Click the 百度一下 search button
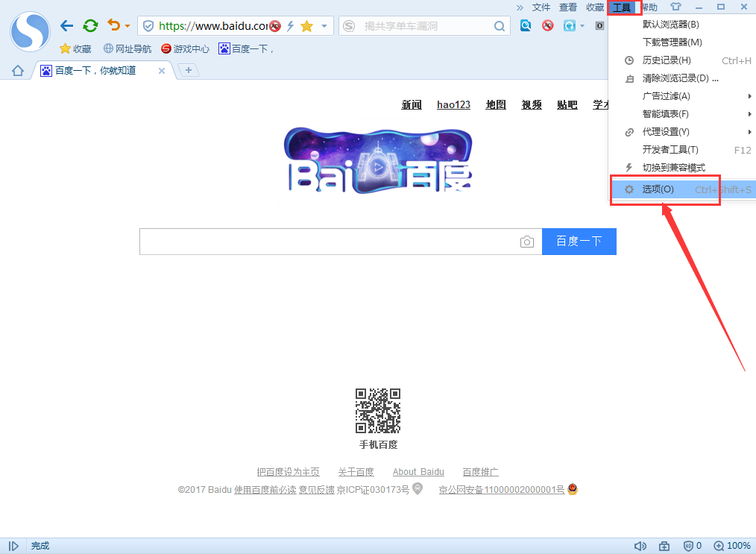Viewport: 756px width, 554px height. point(579,242)
